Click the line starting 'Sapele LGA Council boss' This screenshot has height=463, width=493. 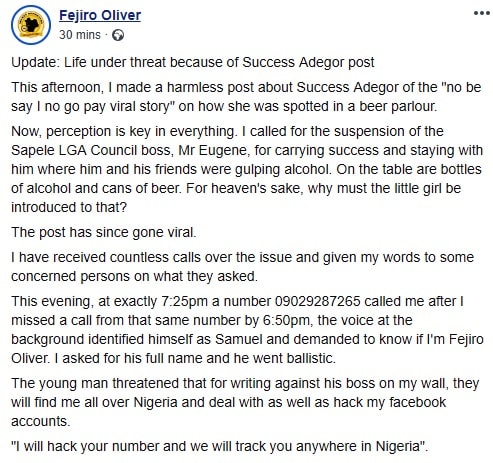[x=247, y=150]
